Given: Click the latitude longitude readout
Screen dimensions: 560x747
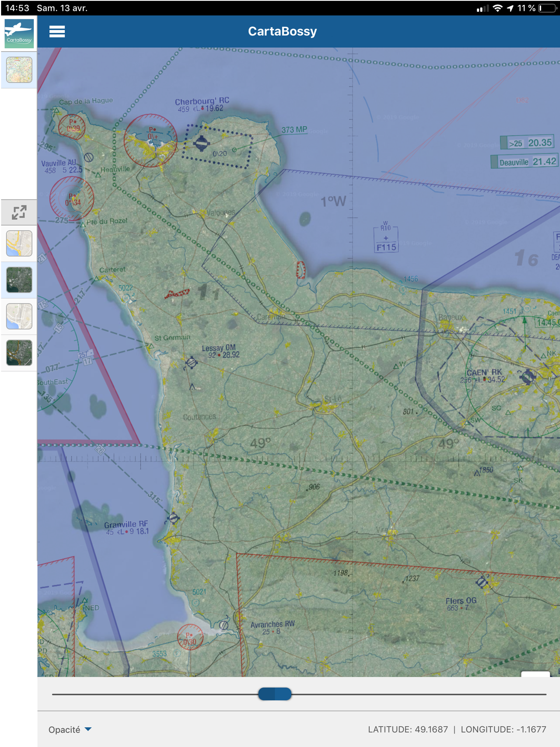Looking at the screenshot, I should [x=457, y=730].
